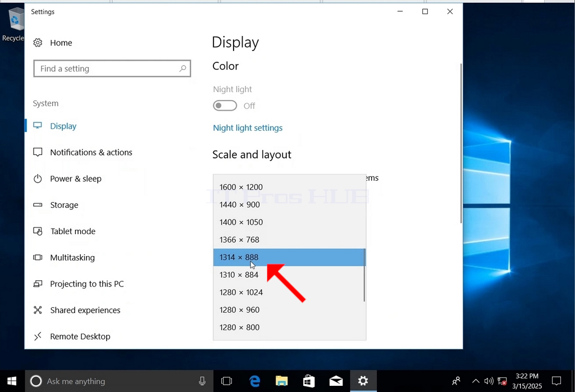Image resolution: width=575 pixels, height=392 pixels.
Task: Click the network status tray icon
Action: (x=502, y=381)
